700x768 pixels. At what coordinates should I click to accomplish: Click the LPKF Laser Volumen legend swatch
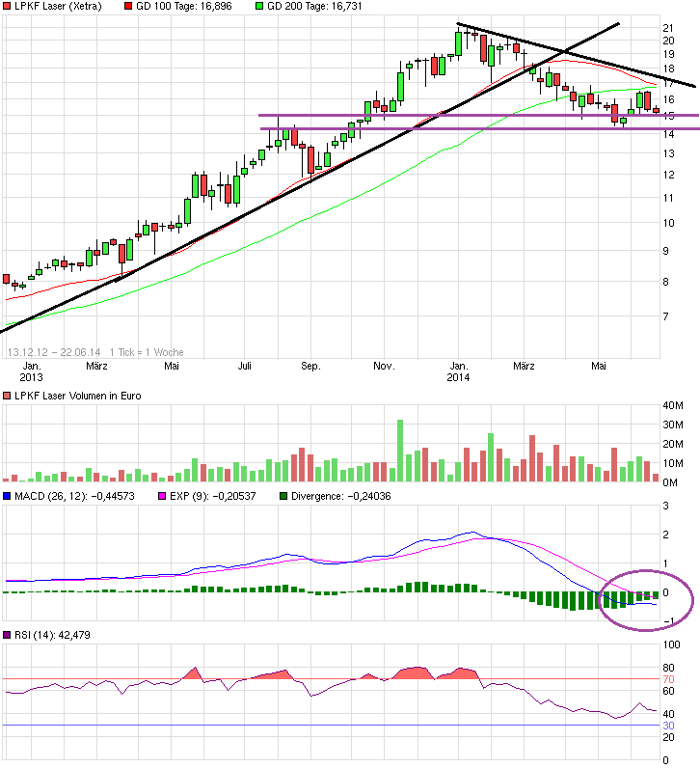[7, 396]
